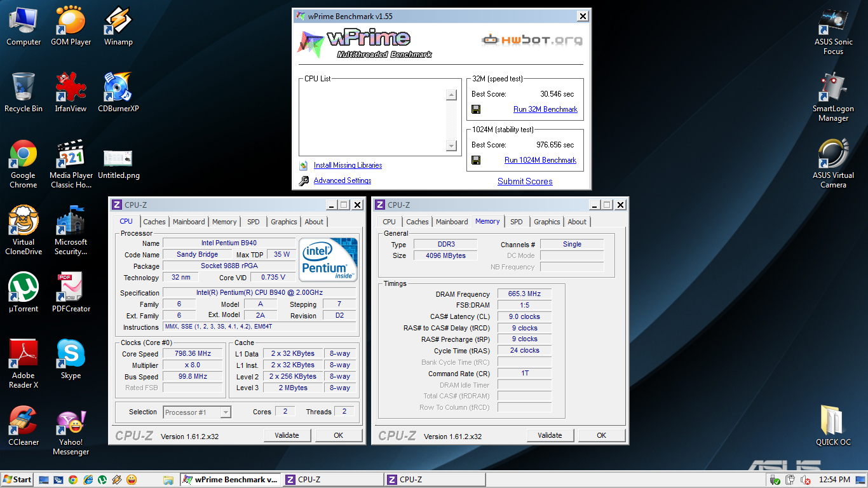Open Caches tab in left CPU-Z window
The width and height of the screenshot is (868, 488).
154,222
